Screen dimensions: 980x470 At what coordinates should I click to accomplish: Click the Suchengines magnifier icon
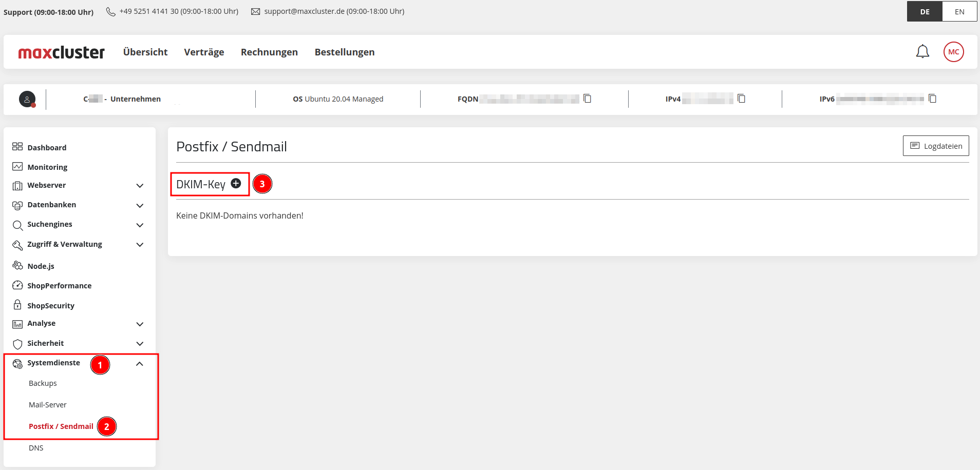coord(17,225)
